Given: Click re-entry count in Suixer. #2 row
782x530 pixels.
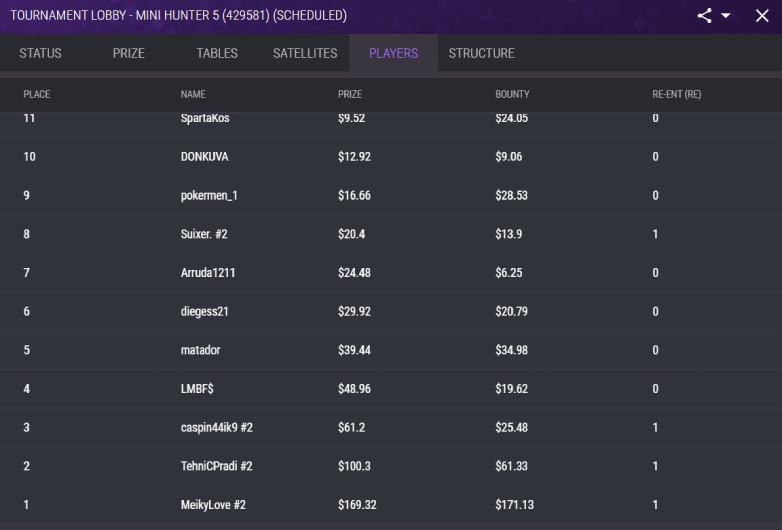Looking at the screenshot, I should click(x=655, y=234).
